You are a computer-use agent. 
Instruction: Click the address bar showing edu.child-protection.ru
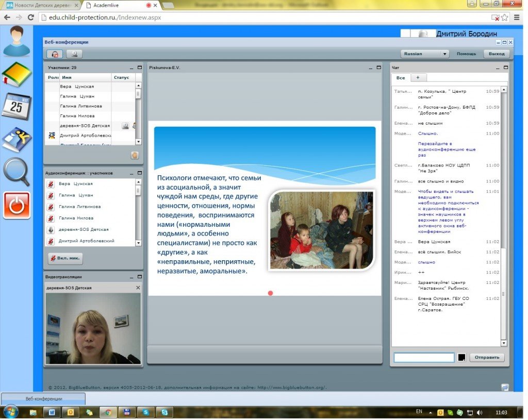(x=265, y=18)
